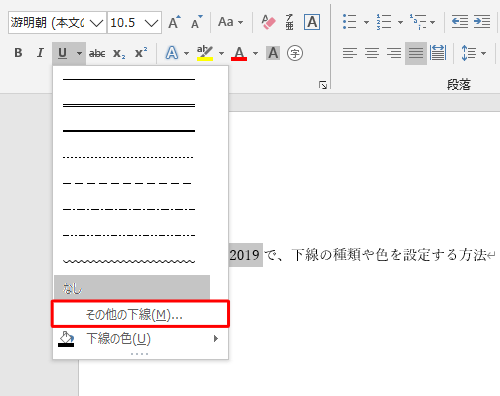The width and height of the screenshot is (500, 396).
Task: Select dot-dot-dash underline style
Action: (129, 235)
